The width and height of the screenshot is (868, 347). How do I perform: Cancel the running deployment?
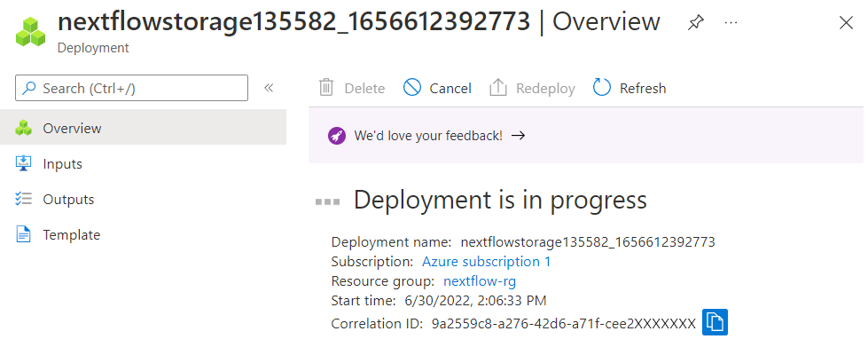tap(437, 88)
